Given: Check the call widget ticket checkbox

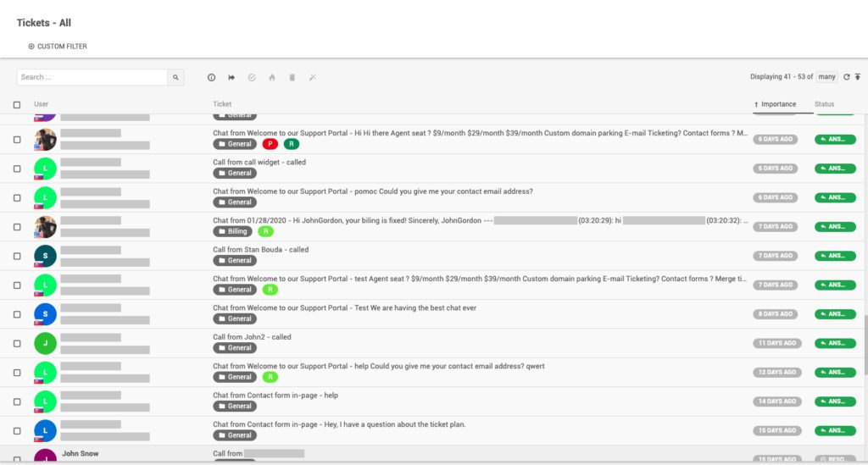Looking at the screenshot, I should click(17, 169).
